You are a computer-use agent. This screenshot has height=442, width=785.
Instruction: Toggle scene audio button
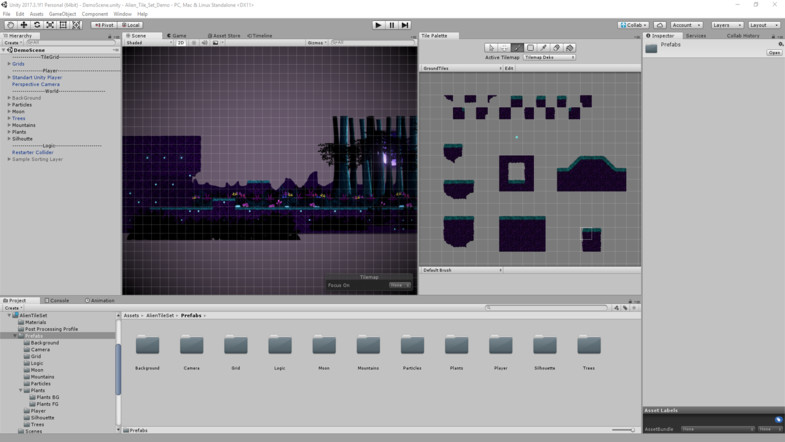[204, 43]
